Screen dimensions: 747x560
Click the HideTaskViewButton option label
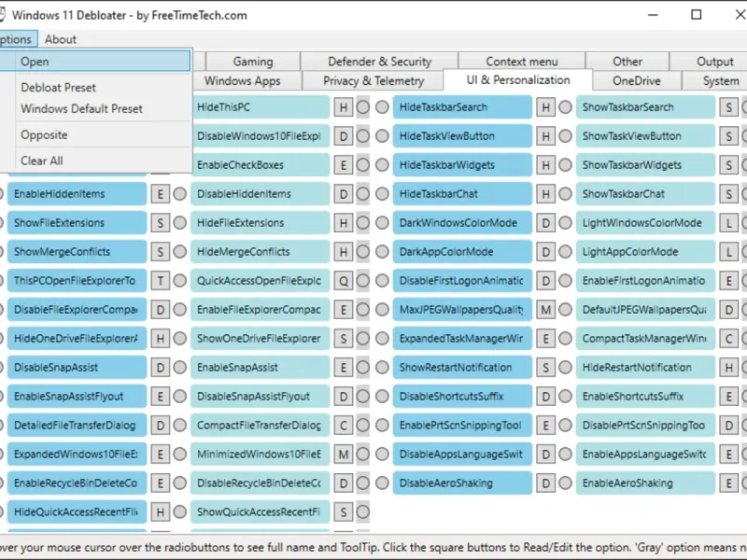coord(462,136)
